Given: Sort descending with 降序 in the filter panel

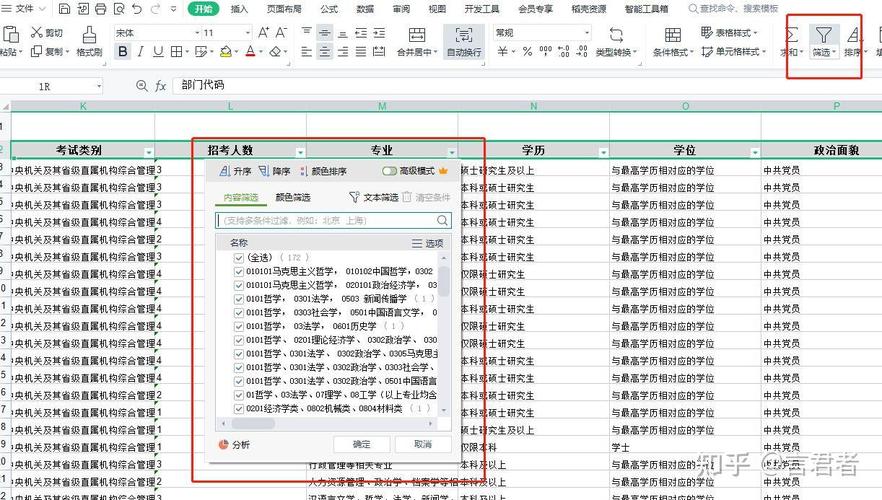Looking at the screenshot, I should [x=274, y=171].
